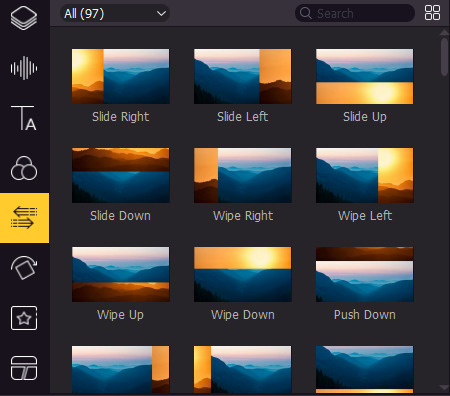Click the Push Down label
Image resolution: width=450 pixels, height=396 pixels.
[x=365, y=315]
